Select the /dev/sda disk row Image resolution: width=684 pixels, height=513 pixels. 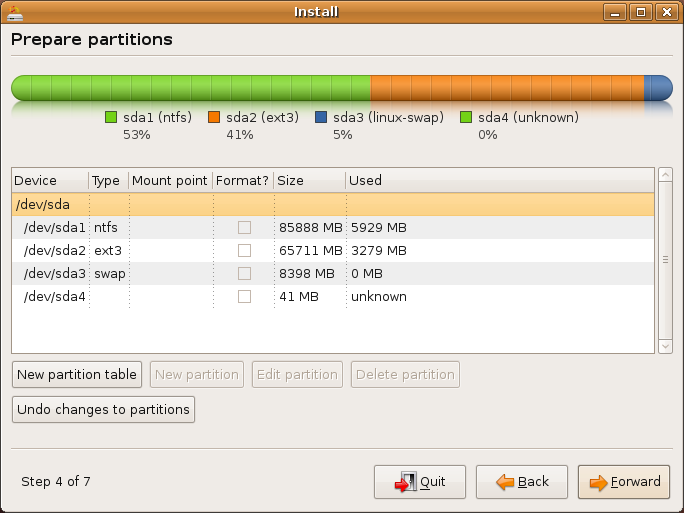pyautogui.click(x=333, y=205)
